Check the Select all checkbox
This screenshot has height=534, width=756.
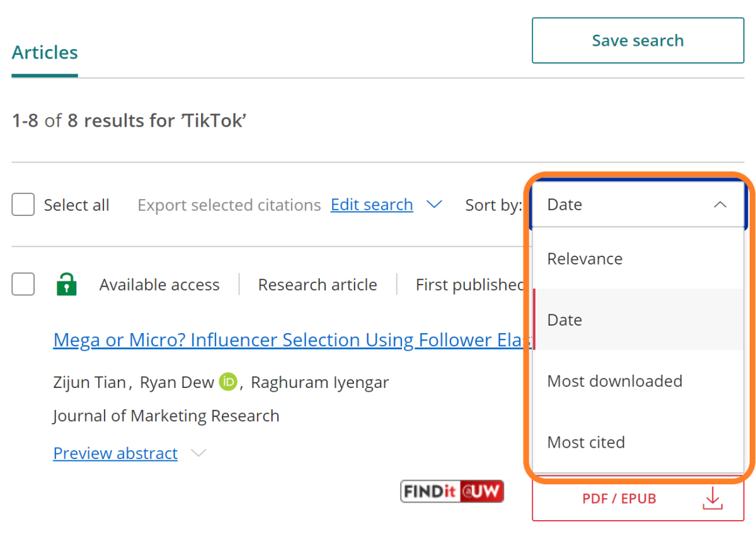coord(23,204)
